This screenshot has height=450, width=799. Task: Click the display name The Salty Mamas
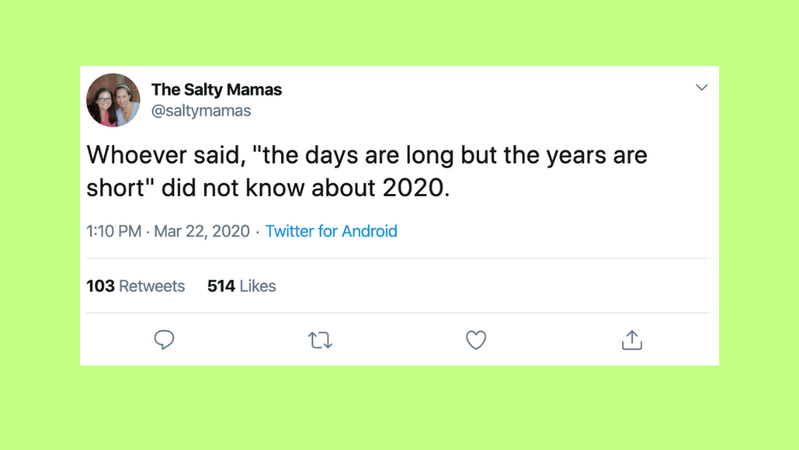click(216, 89)
